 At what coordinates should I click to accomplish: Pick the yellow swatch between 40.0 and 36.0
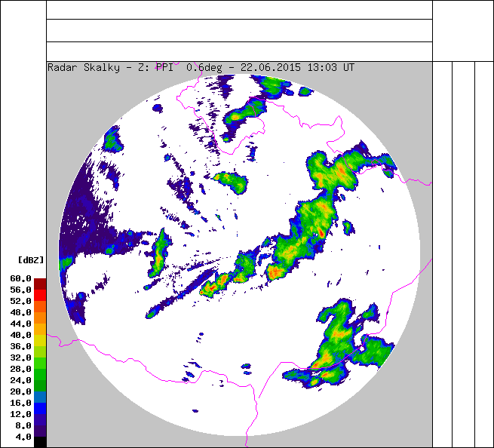[x=40, y=341]
